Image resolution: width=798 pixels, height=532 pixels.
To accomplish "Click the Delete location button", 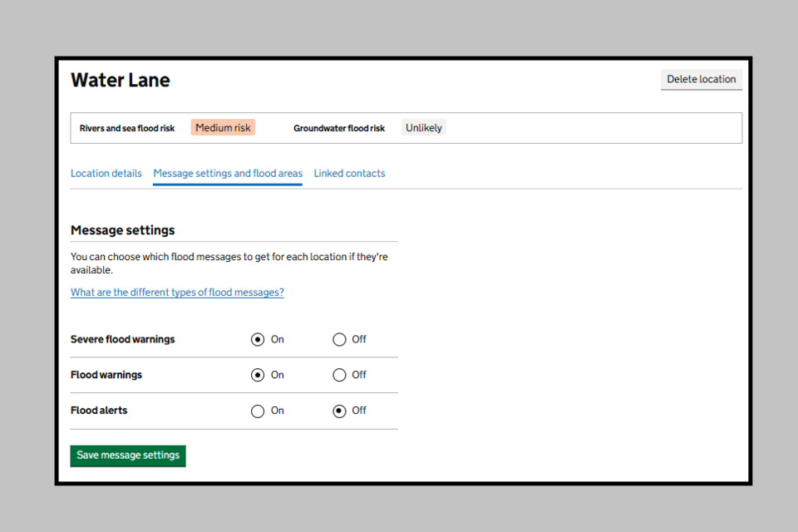I will [701, 80].
